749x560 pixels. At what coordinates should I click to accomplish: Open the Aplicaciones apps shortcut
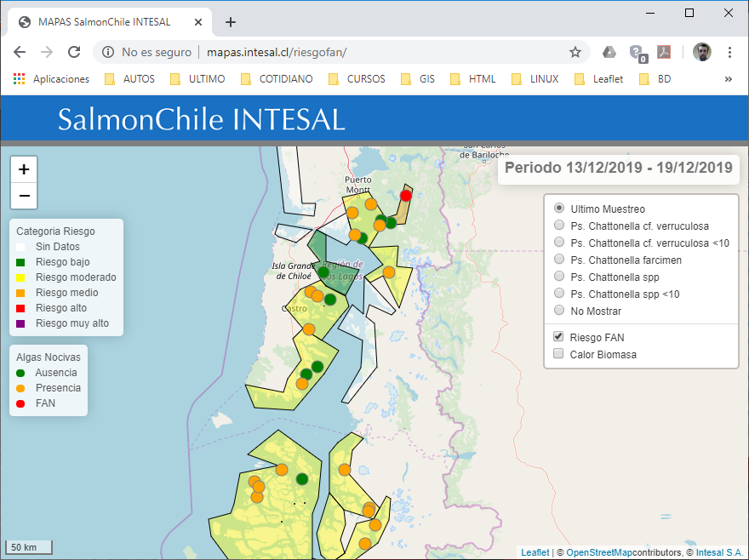[x=52, y=79]
